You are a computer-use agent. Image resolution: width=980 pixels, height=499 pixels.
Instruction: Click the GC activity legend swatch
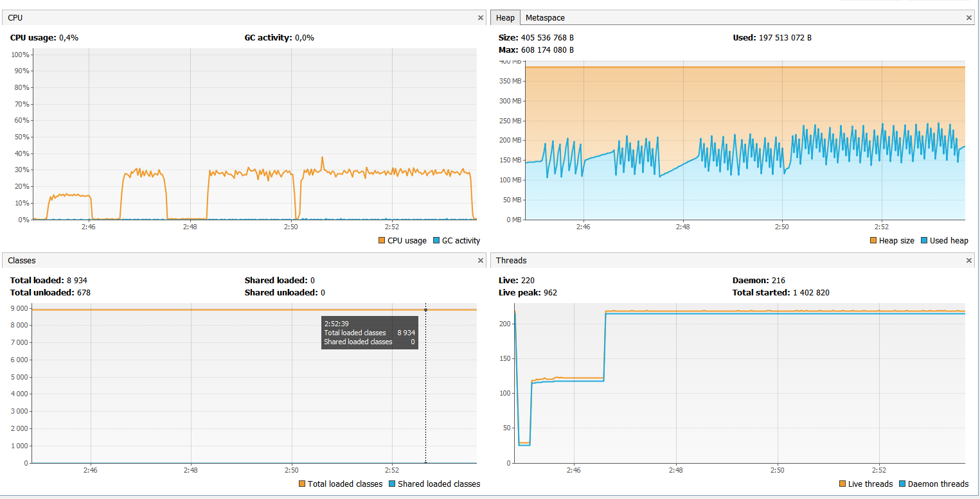(x=436, y=241)
